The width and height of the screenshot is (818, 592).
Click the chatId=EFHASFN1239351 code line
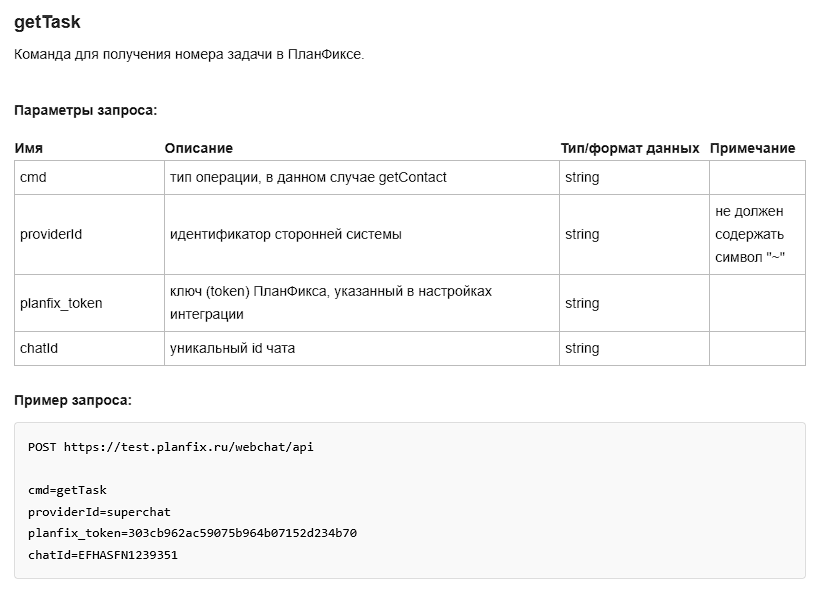click(103, 555)
